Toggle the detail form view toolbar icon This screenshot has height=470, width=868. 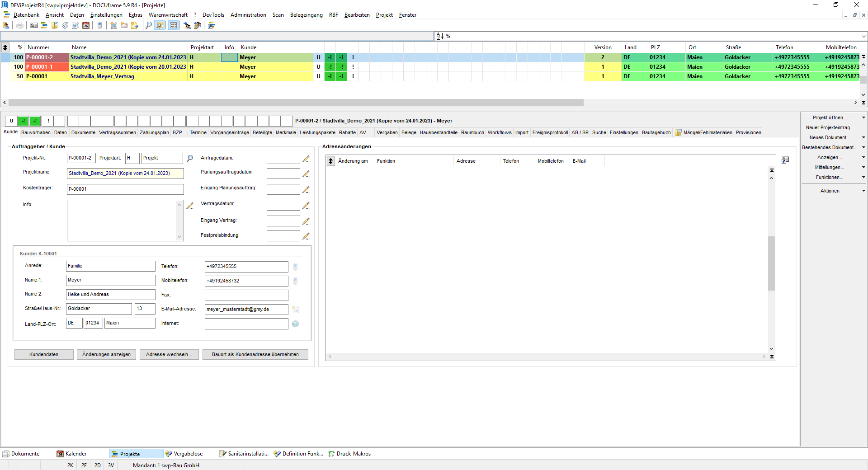click(x=174, y=25)
